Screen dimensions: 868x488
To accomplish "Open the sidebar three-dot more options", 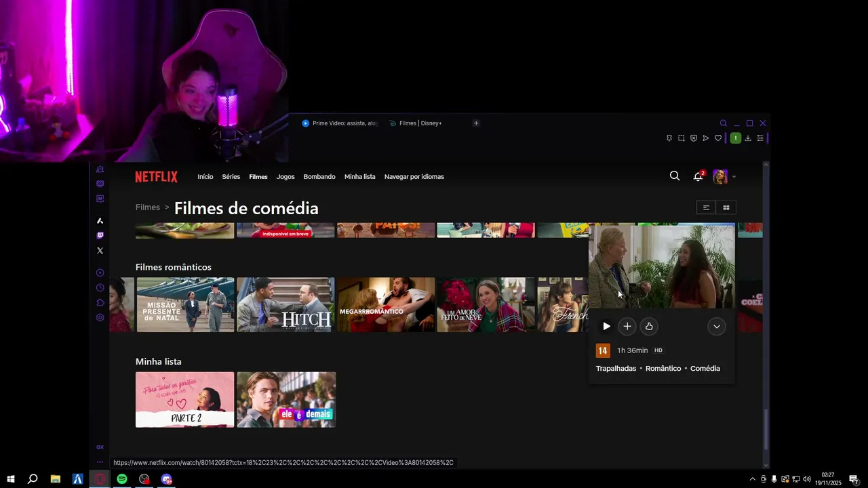I will pyautogui.click(x=100, y=462).
